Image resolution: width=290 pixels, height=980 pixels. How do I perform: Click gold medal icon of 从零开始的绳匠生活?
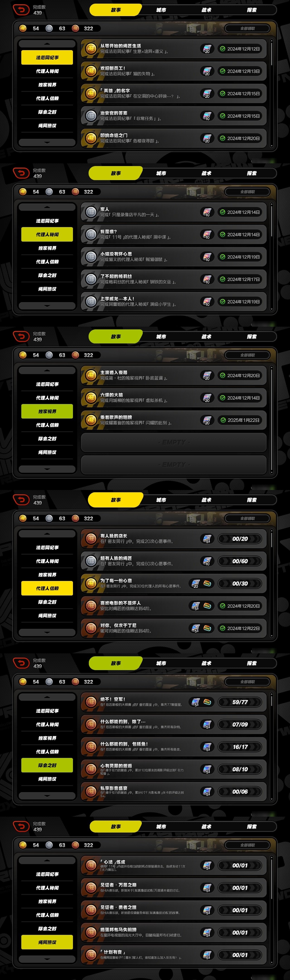(x=91, y=49)
